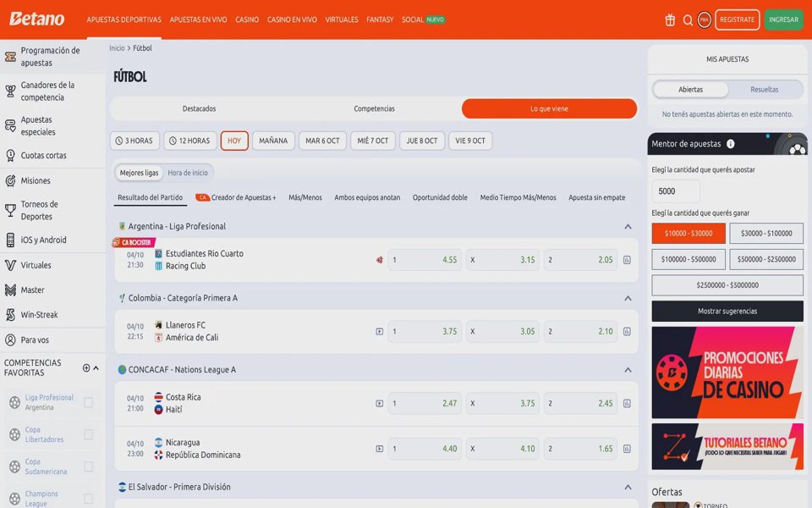Open the search magnifier icon
The height and width of the screenshot is (508, 812).
(688, 20)
